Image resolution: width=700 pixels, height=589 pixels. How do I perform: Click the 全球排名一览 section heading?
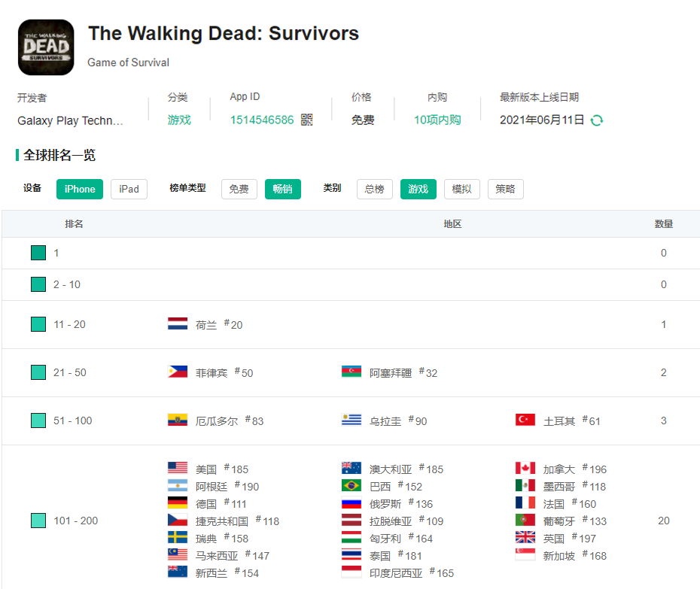pyautogui.click(x=59, y=155)
